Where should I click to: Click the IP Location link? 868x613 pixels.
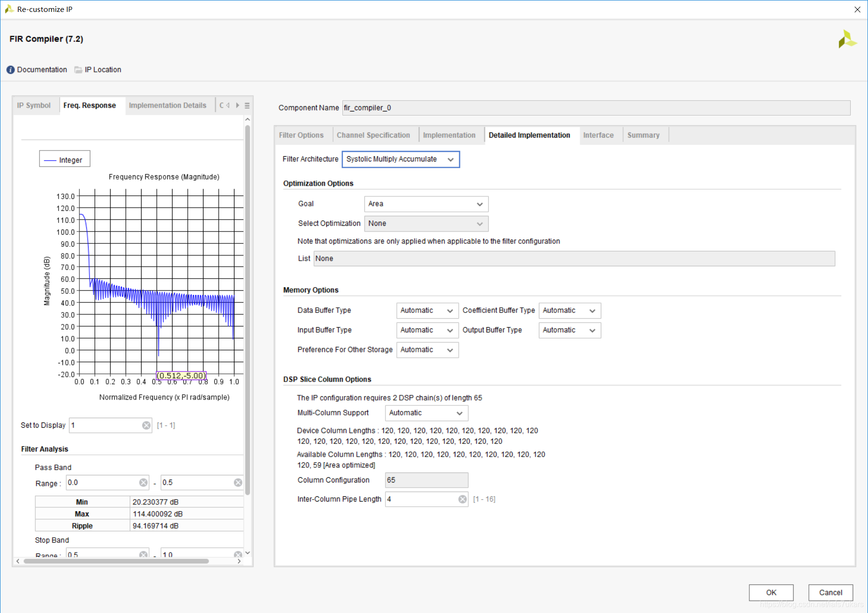point(103,70)
